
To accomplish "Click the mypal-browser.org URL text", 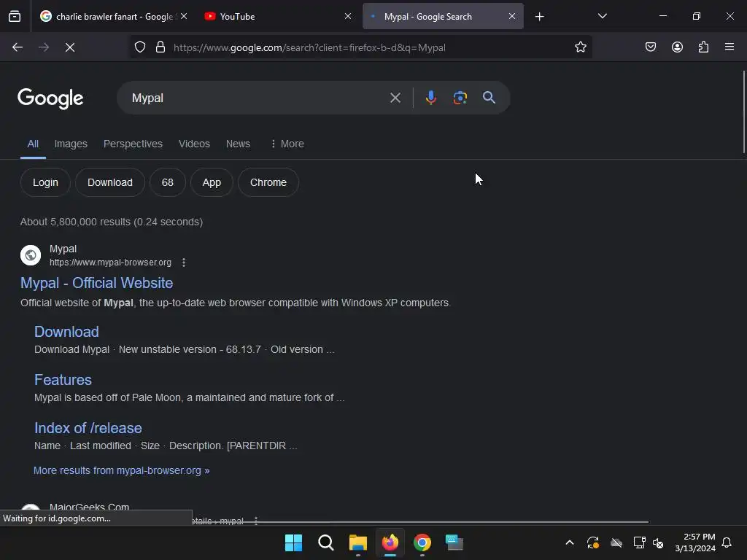I will click(x=111, y=262).
